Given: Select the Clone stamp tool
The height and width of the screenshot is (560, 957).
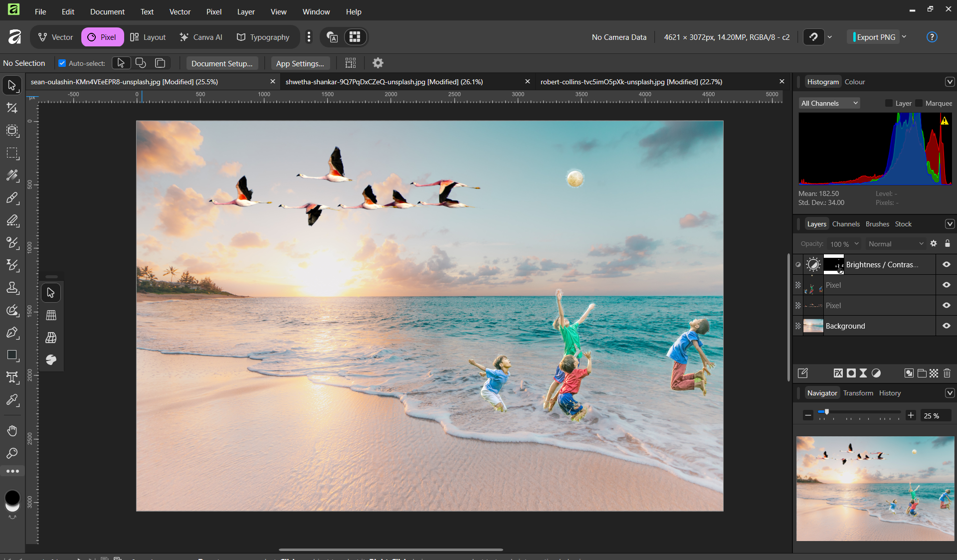Looking at the screenshot, I should pyautogui.click(x=12, y=288).
